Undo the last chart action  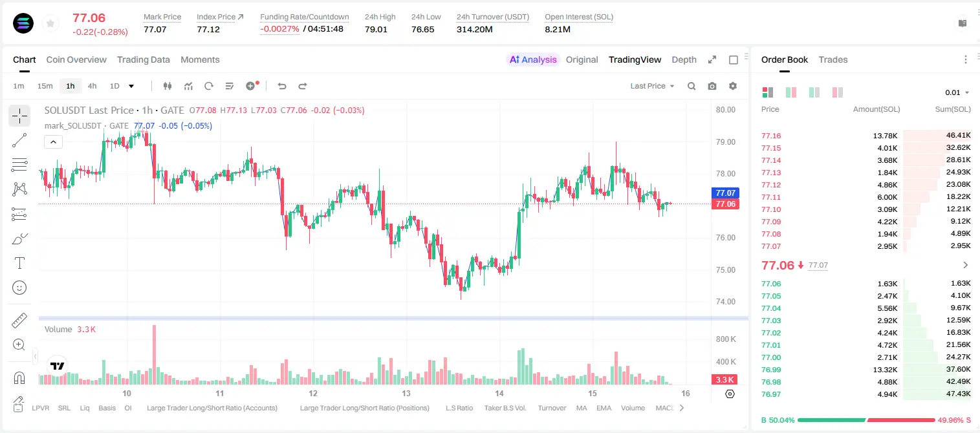[282, 86]
